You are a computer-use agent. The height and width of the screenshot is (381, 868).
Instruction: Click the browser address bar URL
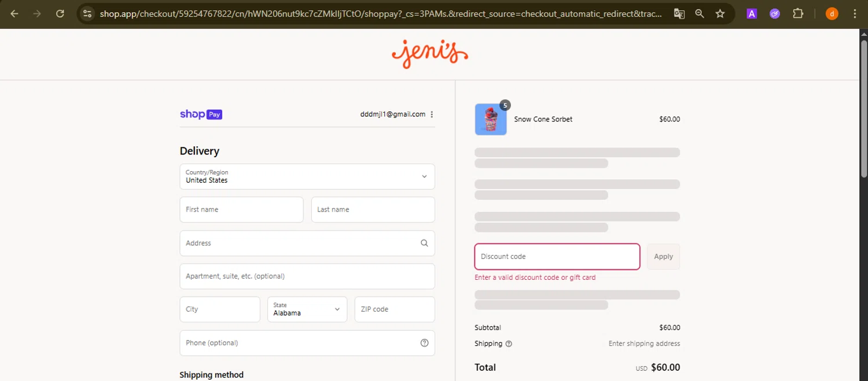pyautogui.click(x=381, y=14)
